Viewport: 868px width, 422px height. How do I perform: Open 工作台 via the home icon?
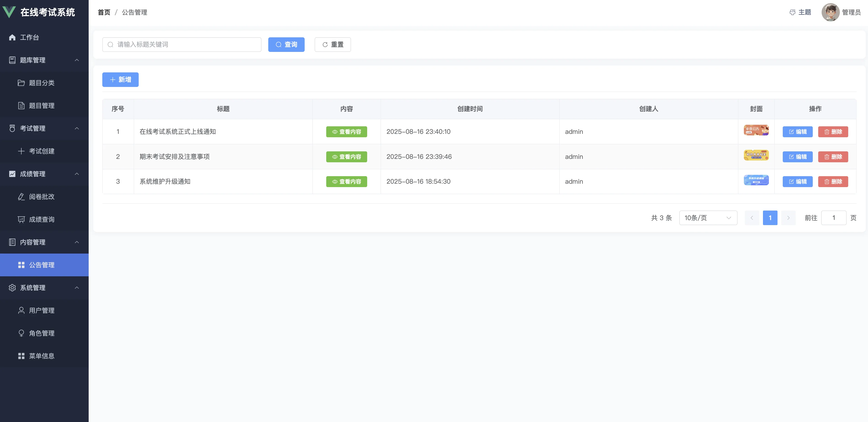pos(13,38)
